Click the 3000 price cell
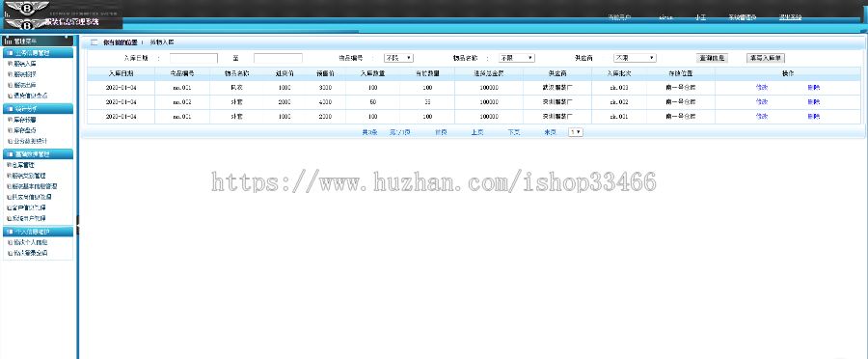The image size is (868, 359). (325, 88)
